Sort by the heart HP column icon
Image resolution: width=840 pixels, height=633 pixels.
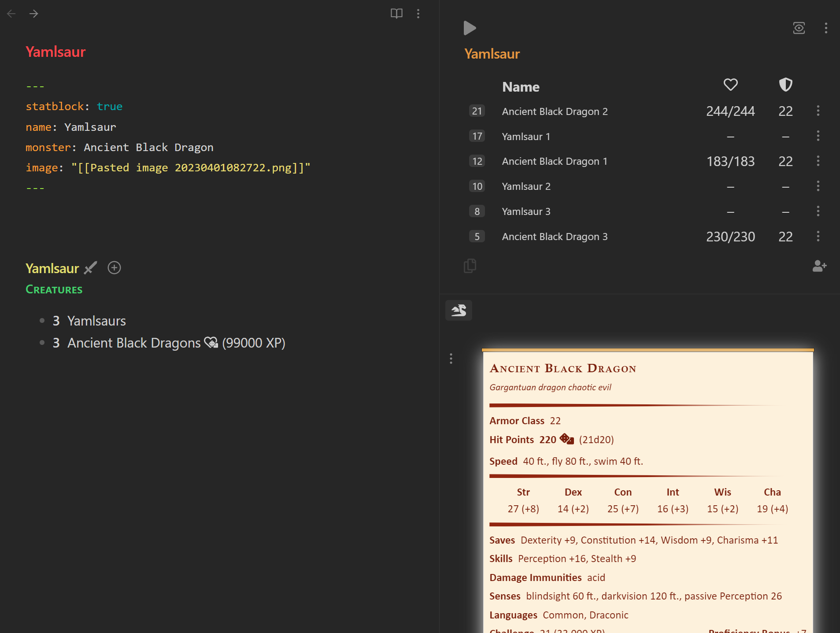point(730,85)
